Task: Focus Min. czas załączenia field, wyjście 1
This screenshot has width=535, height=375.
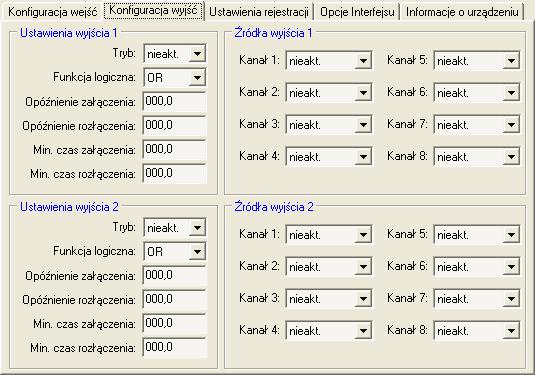Action: coord(175,149)
